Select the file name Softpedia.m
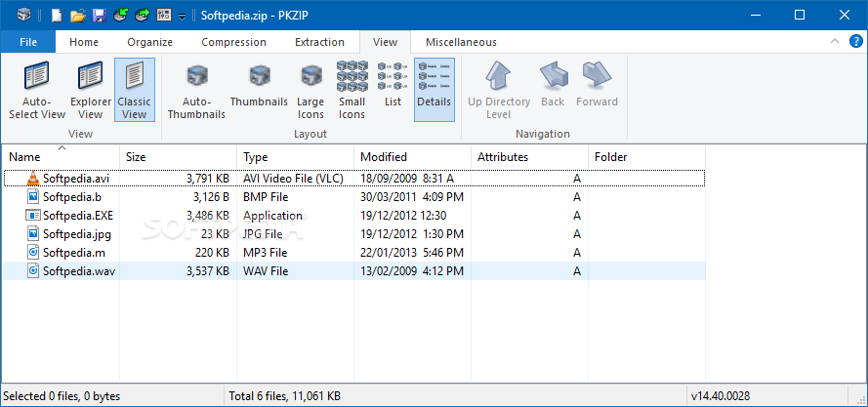The image size is (868, 407). click(x=73, y=253)
